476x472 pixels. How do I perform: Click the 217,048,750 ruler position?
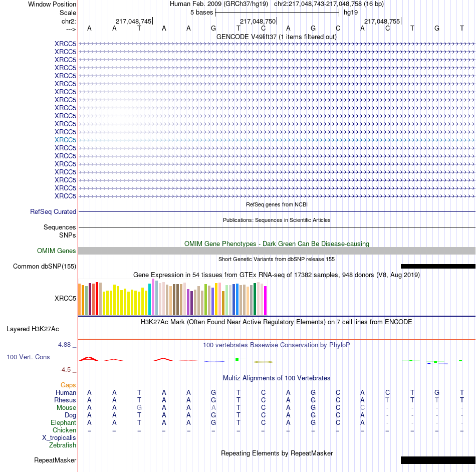click(258, 21)
